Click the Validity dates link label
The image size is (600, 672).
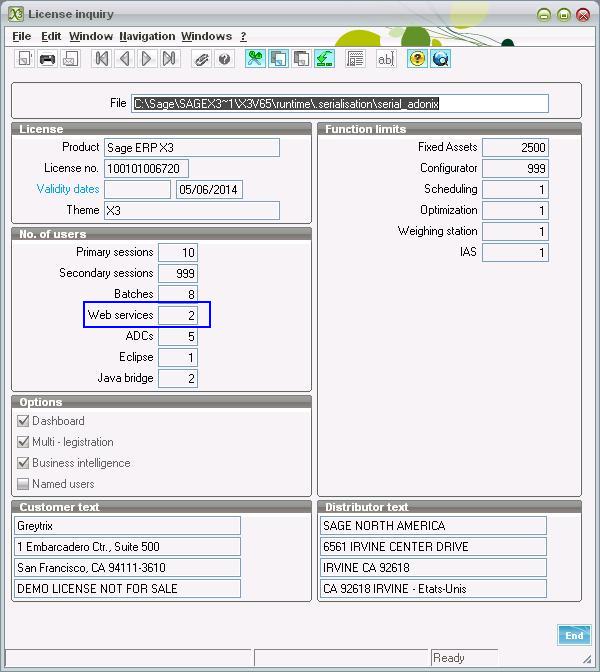68,189
